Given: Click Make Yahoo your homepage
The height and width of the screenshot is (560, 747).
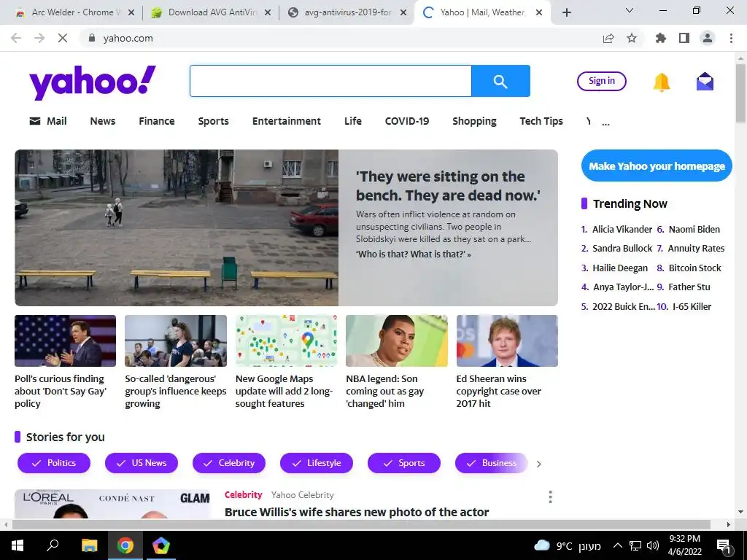Looking at the screenshot, I should click(657, 166).
